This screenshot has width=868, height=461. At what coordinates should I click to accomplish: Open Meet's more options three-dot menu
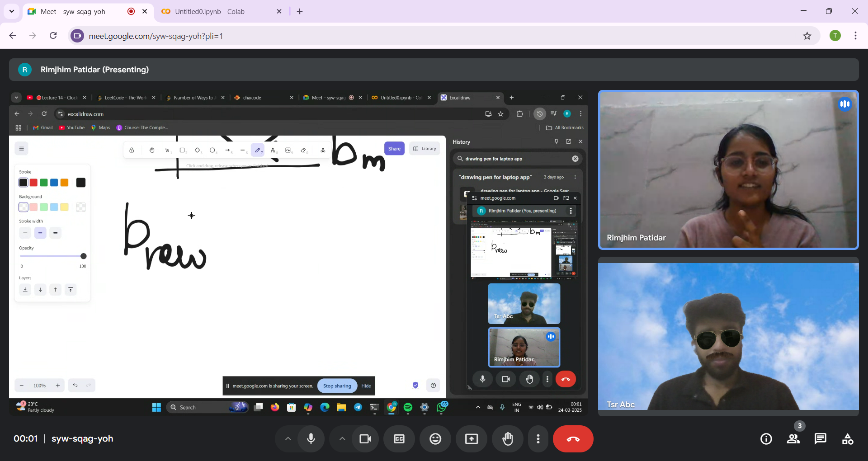pyautogui.click(x=538, y=439)
